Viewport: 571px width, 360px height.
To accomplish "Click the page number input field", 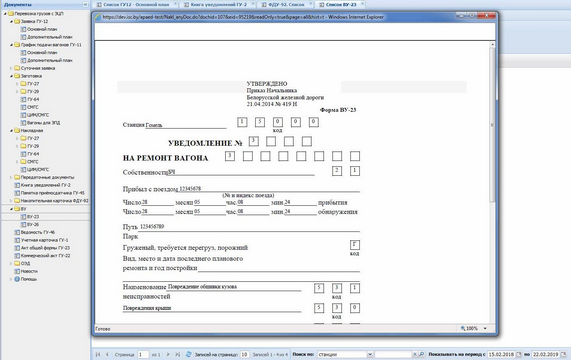I will [x=143, y=354].
